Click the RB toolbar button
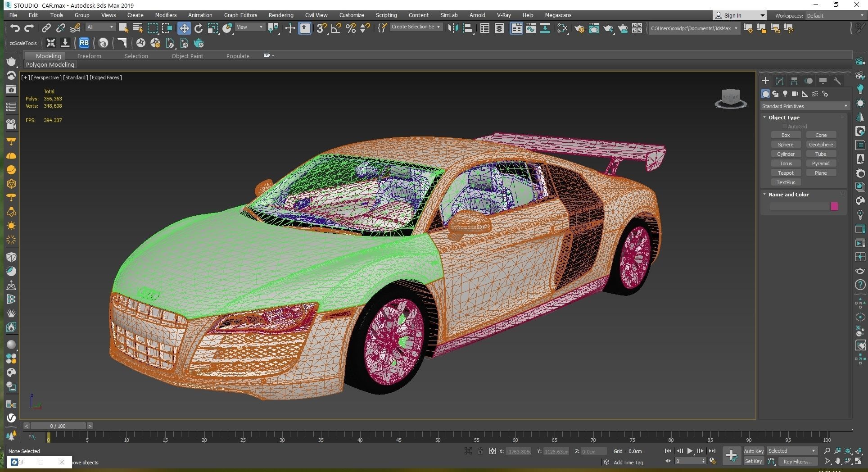This screenshot has width=868, height=472. [x=84, y=43]
